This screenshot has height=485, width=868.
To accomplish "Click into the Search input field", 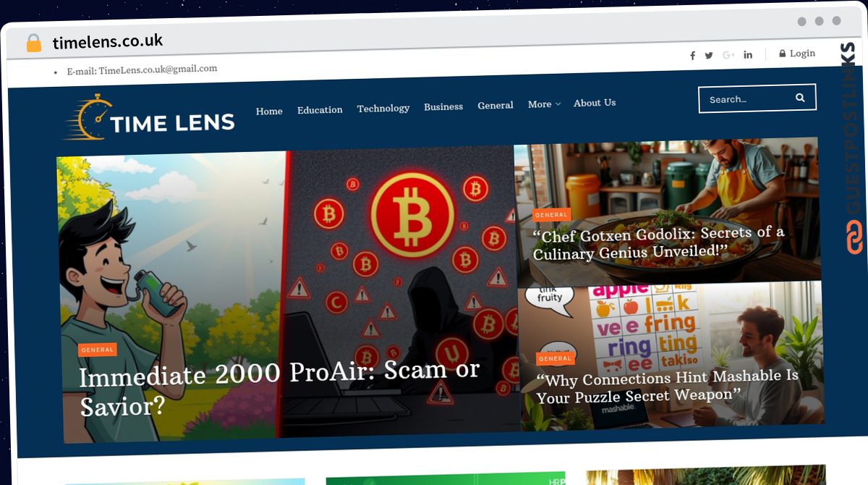I will click(x=746, y=98).
